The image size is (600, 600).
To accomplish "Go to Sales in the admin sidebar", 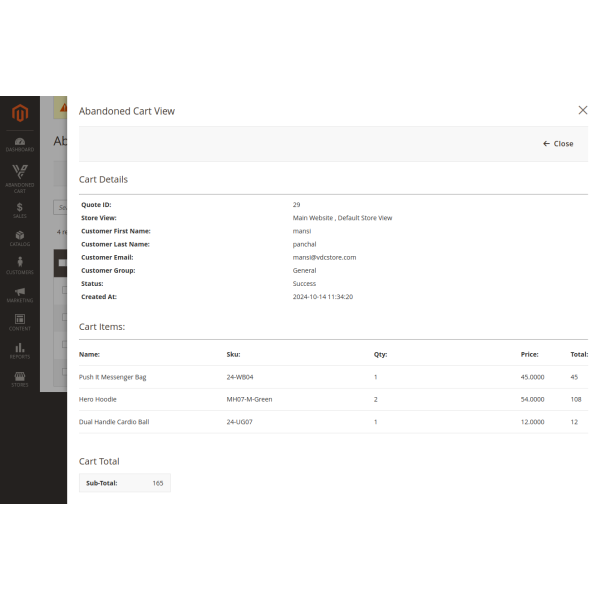I will 20,209.
